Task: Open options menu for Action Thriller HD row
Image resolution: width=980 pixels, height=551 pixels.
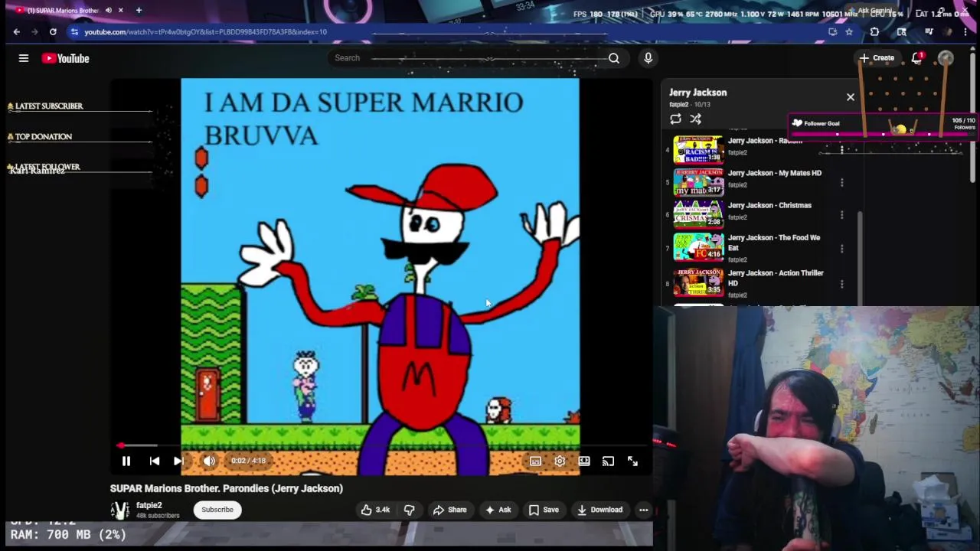Action: coord(841,284)
